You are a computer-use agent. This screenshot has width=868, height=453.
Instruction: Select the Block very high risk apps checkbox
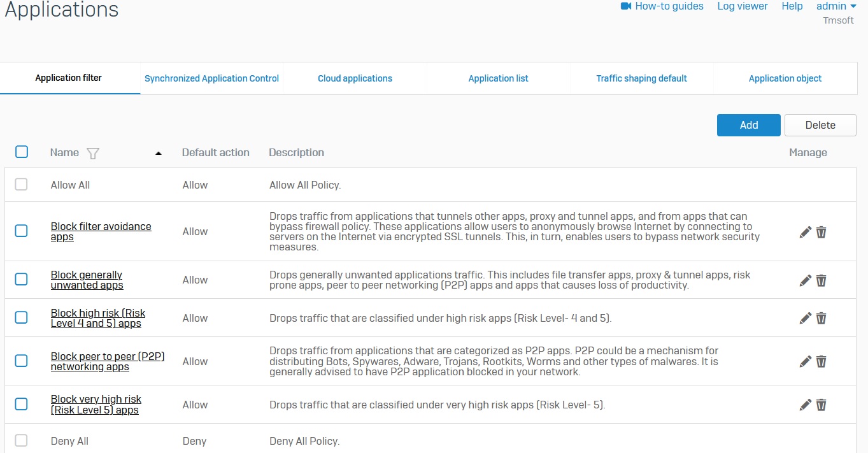pyautogui.click(x=22, y=404)
